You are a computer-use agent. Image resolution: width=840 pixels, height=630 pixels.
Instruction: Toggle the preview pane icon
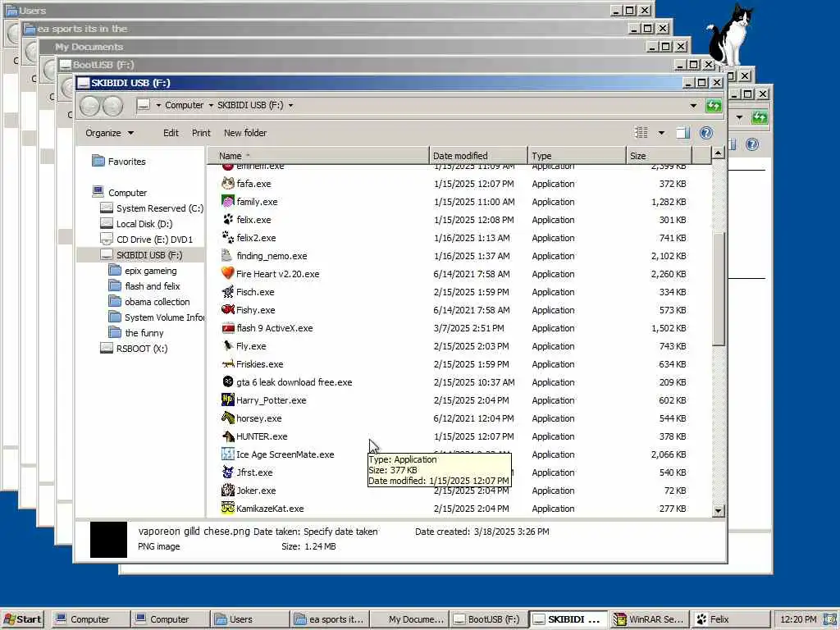pos(682,133)
